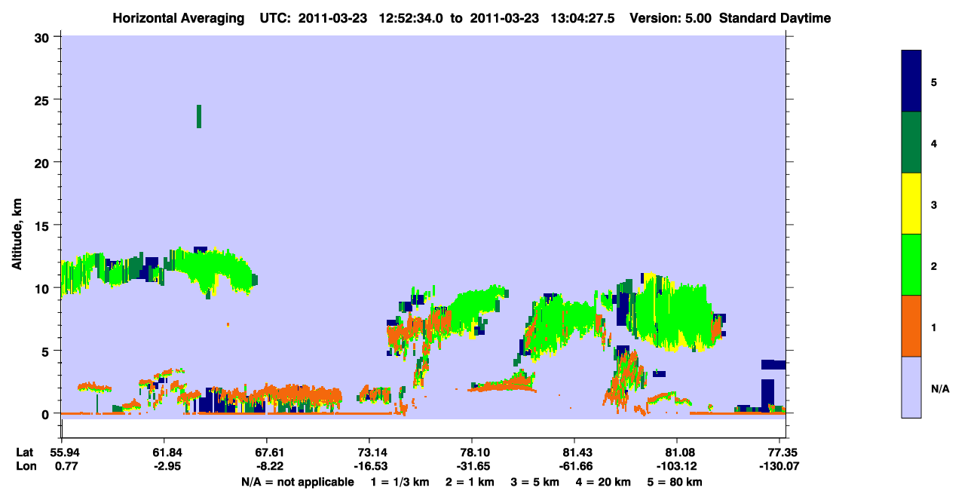This screenshot has height=503, width=980.
Task: Click the isolated green feature near 24 km altitude
Action: tap(199, 116)
